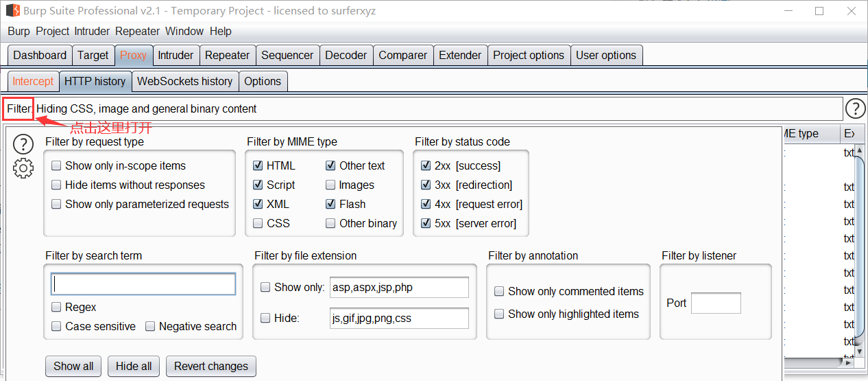Image resolution: width=868 pixels, height=381 pixels.
Task: Switch to Intercept sub-tab
Action: [x=33, y=81]
